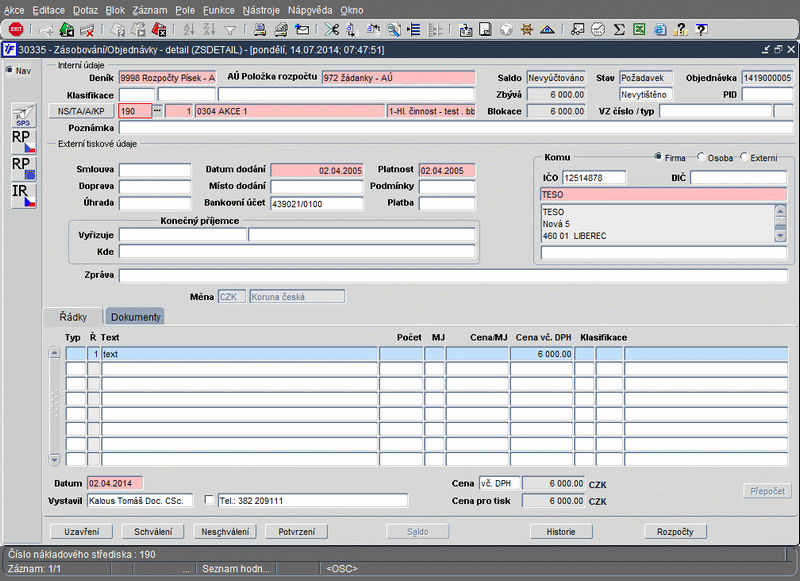Viewport: 800px width, 581px height.
Task: Click the Uzavření button
Action: [82, 532]
